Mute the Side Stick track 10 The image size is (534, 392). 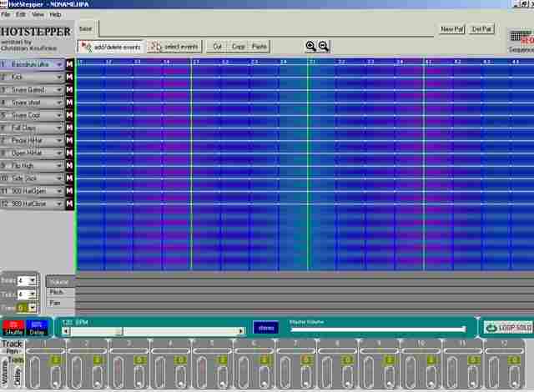click(69, 178)
